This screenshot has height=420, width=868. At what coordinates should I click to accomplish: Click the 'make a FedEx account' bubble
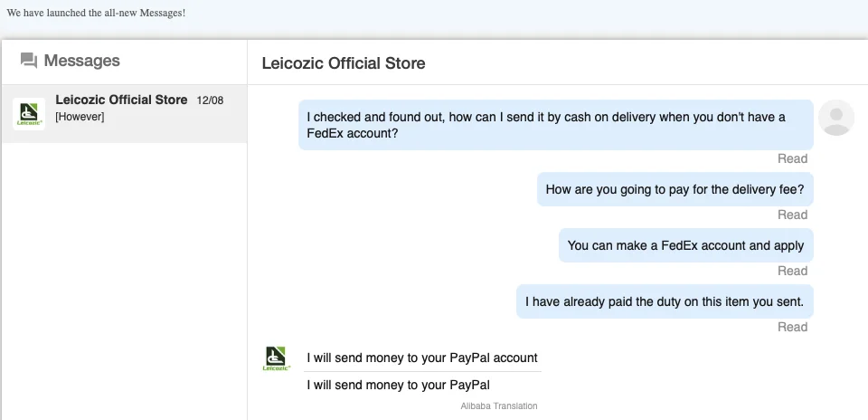(x=685, y=245)
